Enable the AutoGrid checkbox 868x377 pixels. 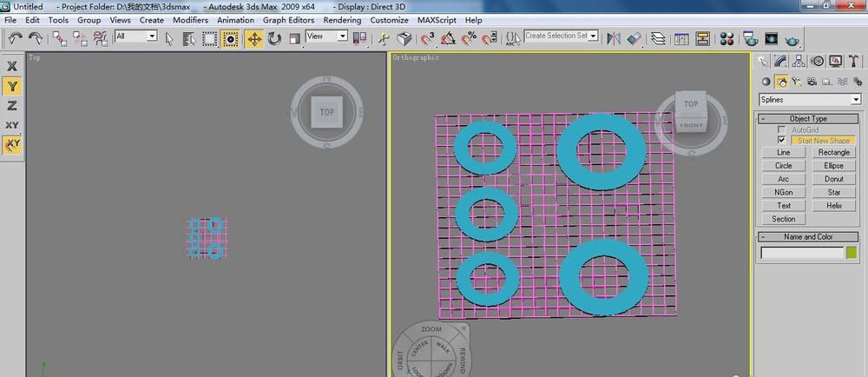782,129
